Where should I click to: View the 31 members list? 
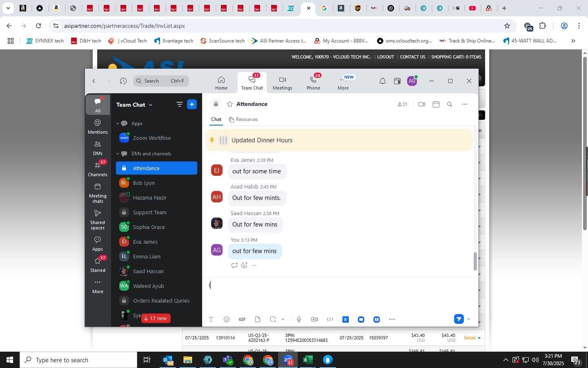tap(403, 104)
